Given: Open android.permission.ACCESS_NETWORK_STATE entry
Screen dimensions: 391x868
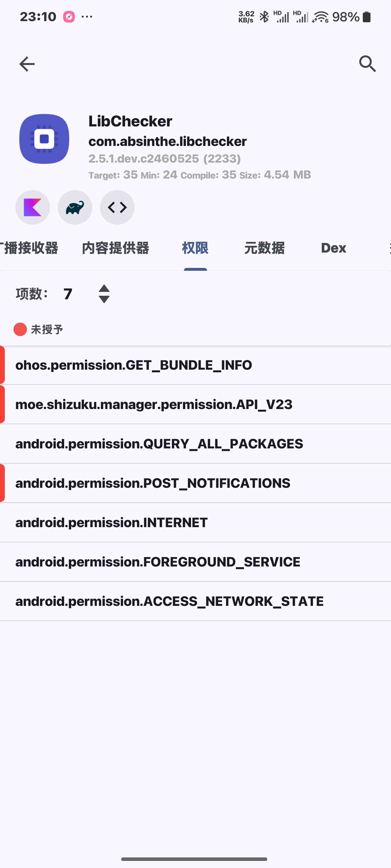Looking at the screenshot, I should click(196, 601).
